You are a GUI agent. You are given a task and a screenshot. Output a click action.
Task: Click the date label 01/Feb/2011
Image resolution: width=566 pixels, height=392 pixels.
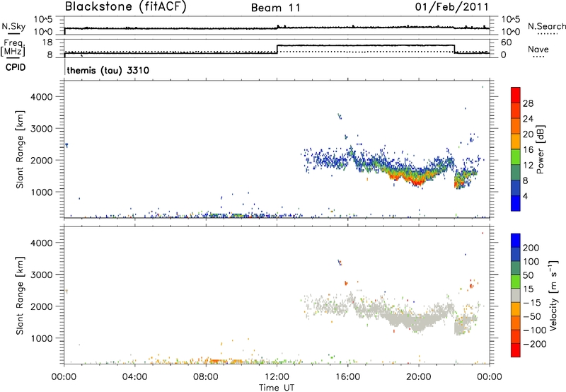451,7
